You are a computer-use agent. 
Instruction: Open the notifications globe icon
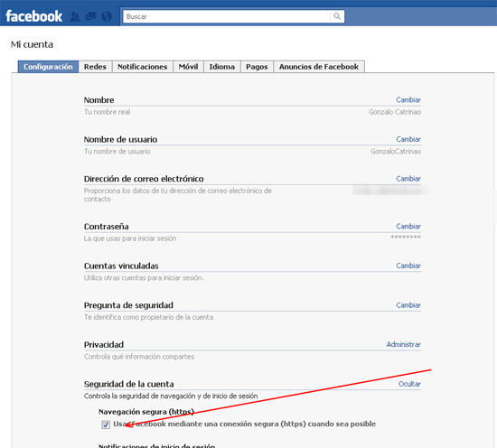pos(107,16)
